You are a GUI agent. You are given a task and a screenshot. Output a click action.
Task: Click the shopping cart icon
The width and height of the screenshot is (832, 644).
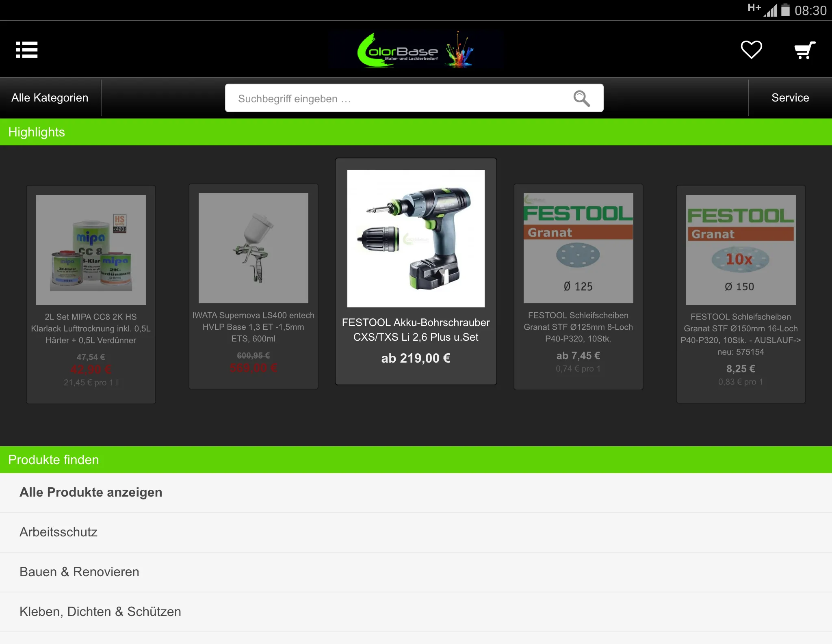click(804, 49)
